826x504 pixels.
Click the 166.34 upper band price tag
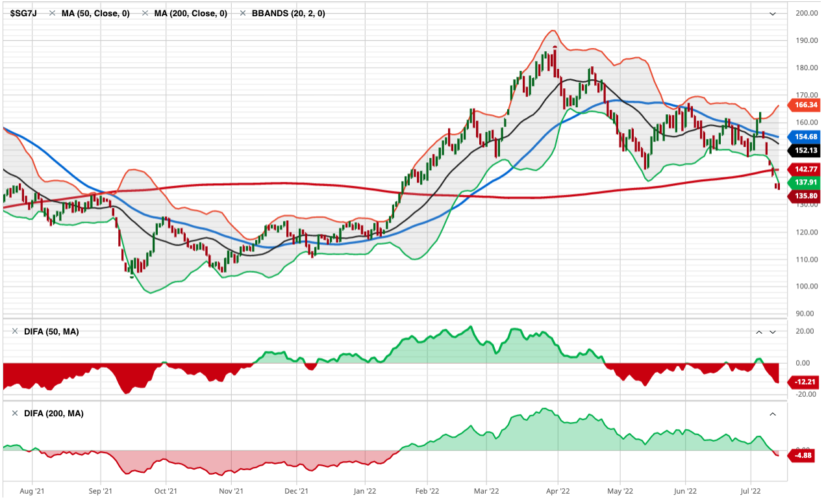(805, 105)
